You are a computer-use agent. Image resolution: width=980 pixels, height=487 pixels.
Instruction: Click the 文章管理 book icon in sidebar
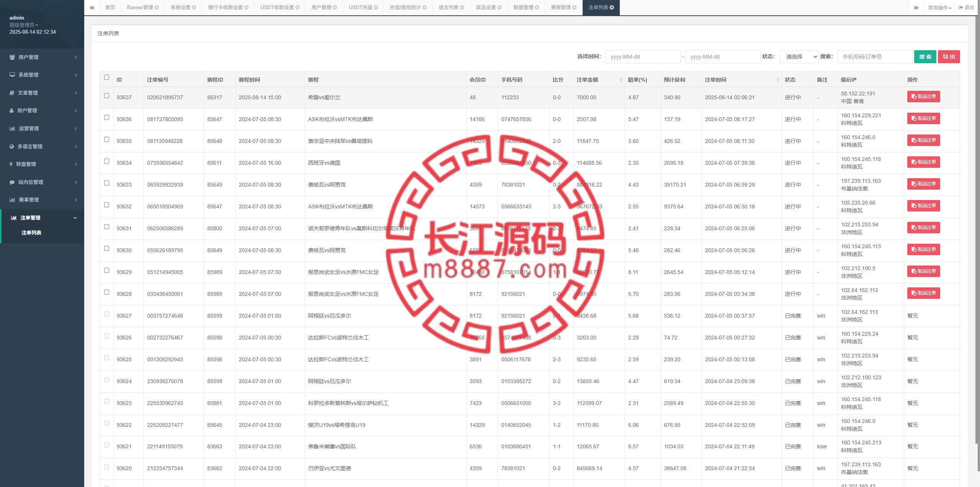click(x=12, y=93)
